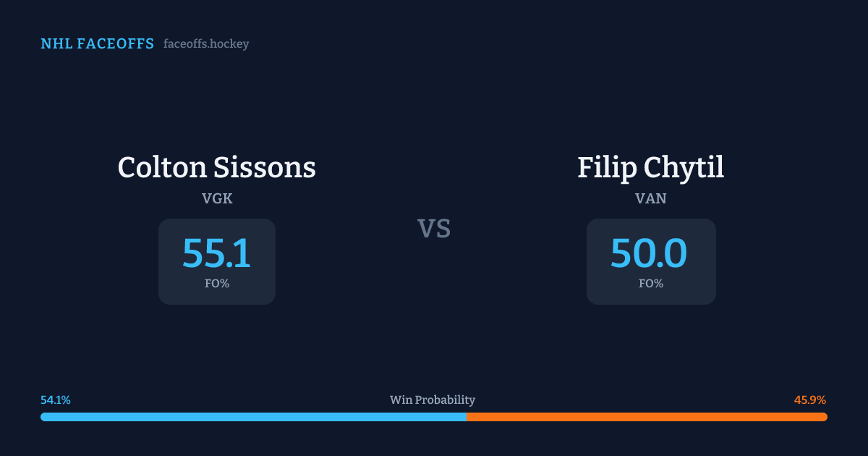Click the FO% label under 50.0

[651, 284]
